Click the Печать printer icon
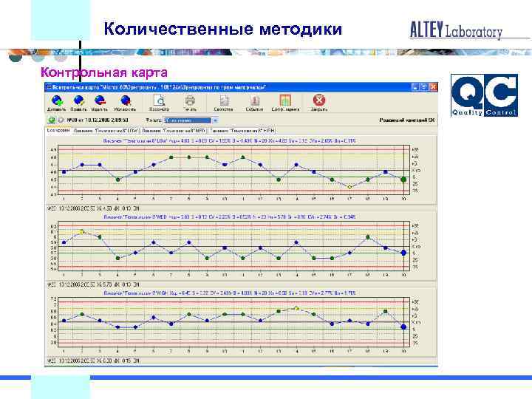This screenshot has height=399, width=532. pos(190,100)
